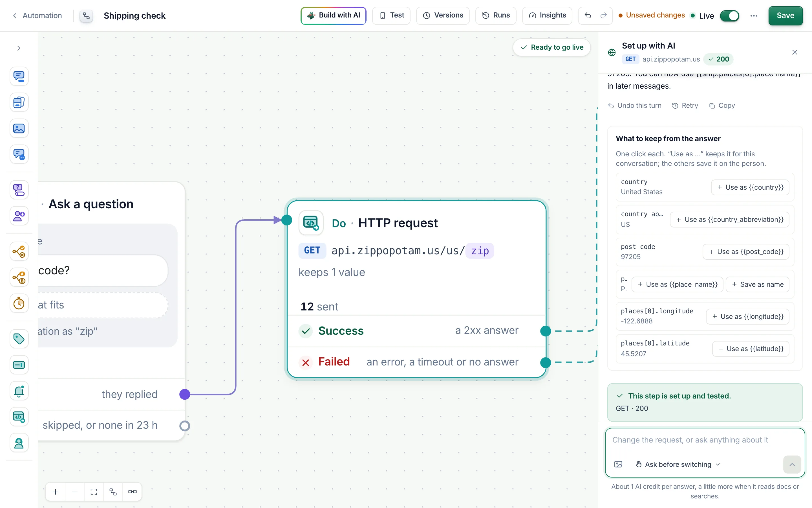Redo the last change
Image resolution: width=812 pixels, height=508 pixels.
tap(603, 16)
